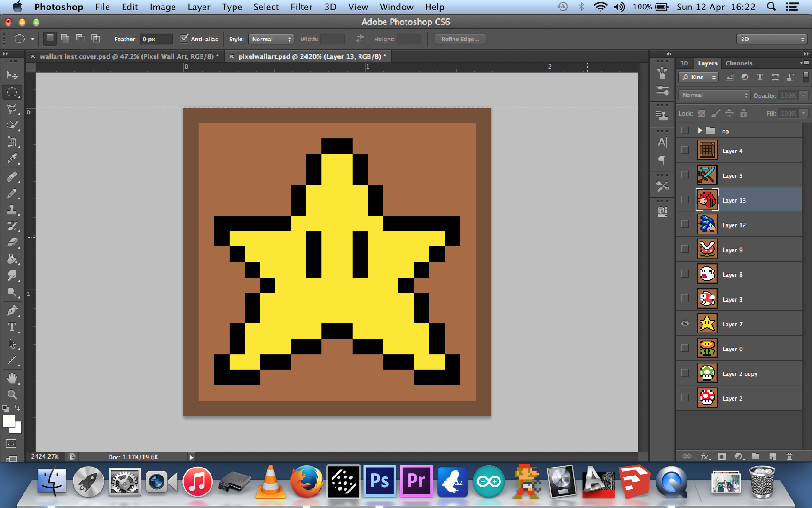The height and width of the screenshot is (508, 812).
Task: Select the Pen tool
Action: (x=12, y=310)
